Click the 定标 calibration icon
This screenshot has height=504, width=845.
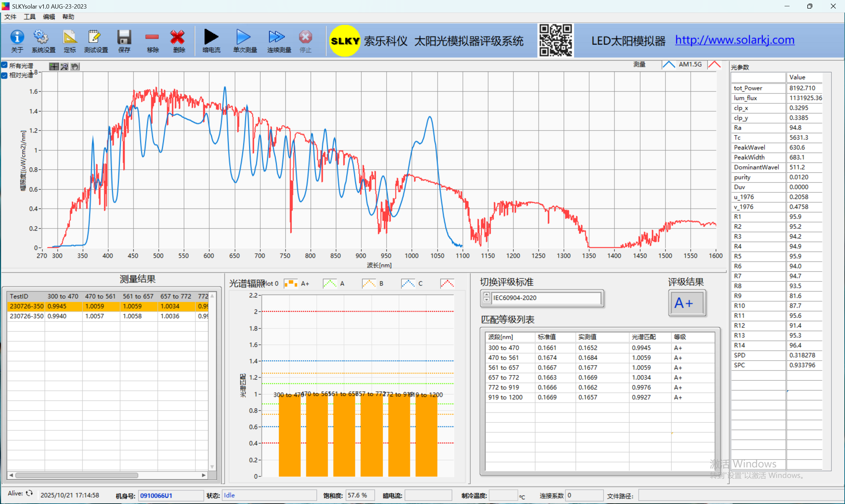pos(70,38)
